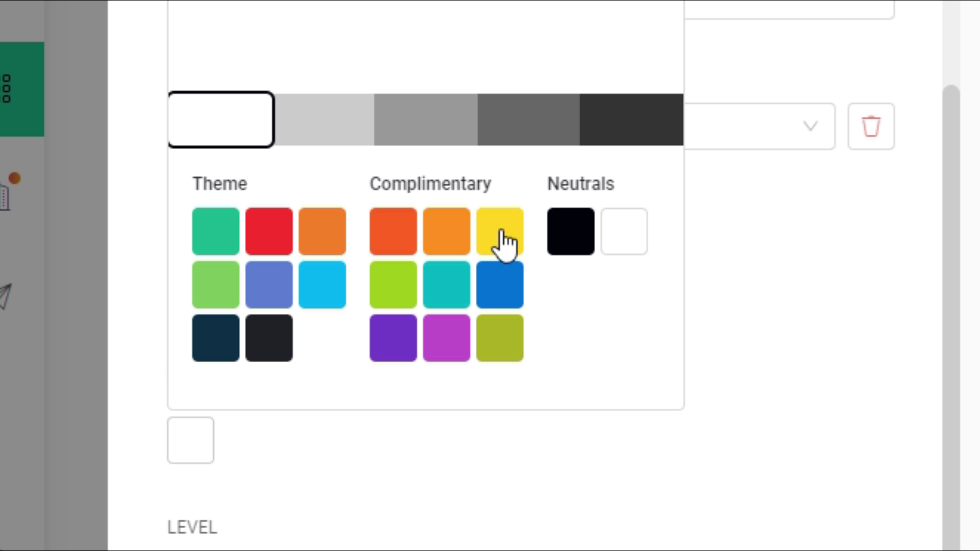Choose the purple Complimentary swatch
The height and width of the screenshot is (551, 980).
point(393,338)
